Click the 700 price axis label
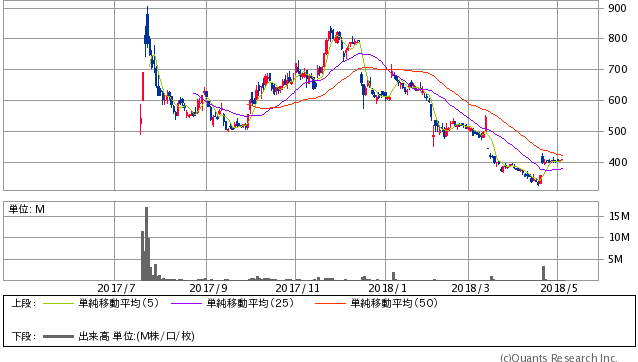The image size is (638, 362). tap(617, 69)
